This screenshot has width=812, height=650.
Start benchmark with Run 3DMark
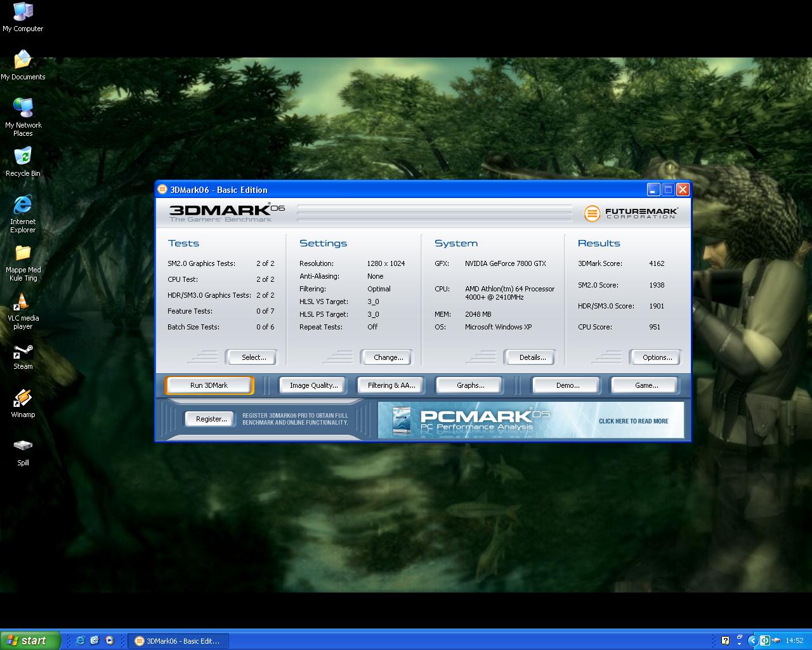coord(209,385)
